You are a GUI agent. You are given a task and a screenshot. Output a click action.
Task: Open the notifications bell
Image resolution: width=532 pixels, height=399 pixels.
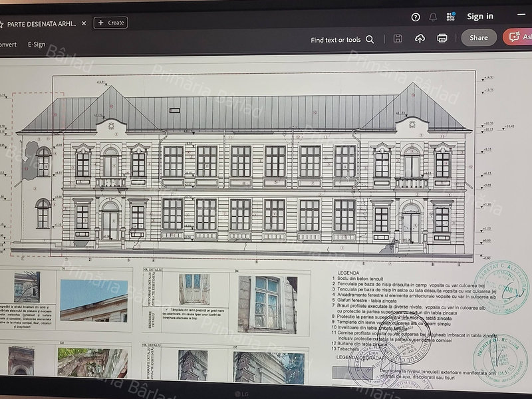click(x=433, y=17)
